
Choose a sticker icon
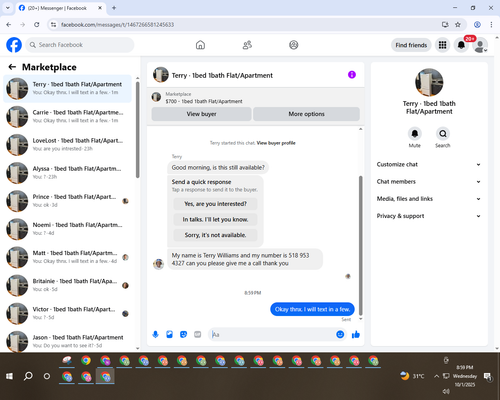point(183,334)
